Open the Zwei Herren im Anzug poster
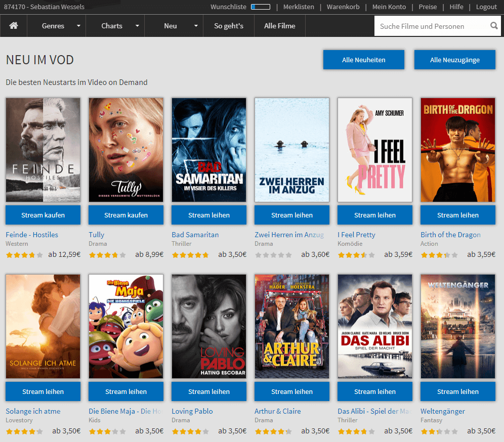Image resolution: width=504 pixels, height=442 pixels. pyautogui.click(x=292, y=150)
